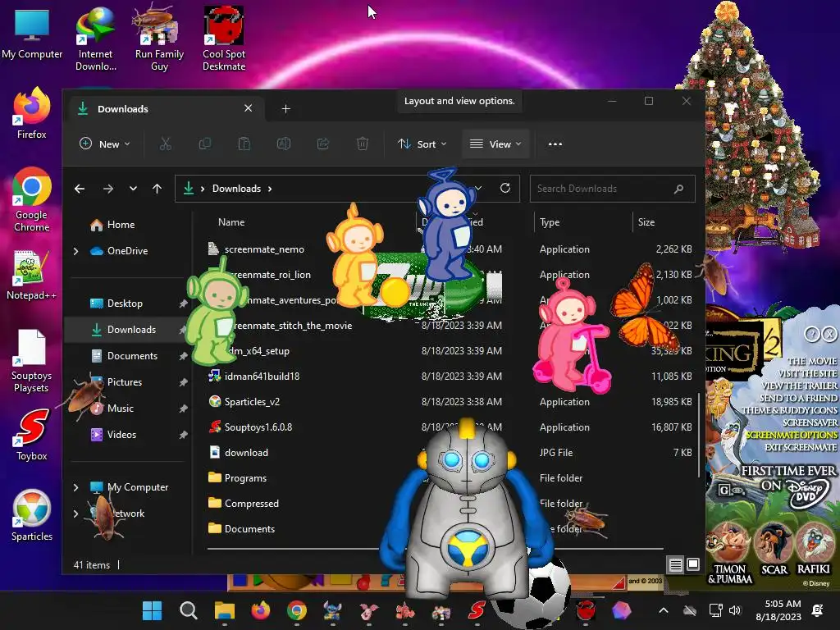
Task: Click the Cut toolbar icon in Explorer
Action: 166,144
